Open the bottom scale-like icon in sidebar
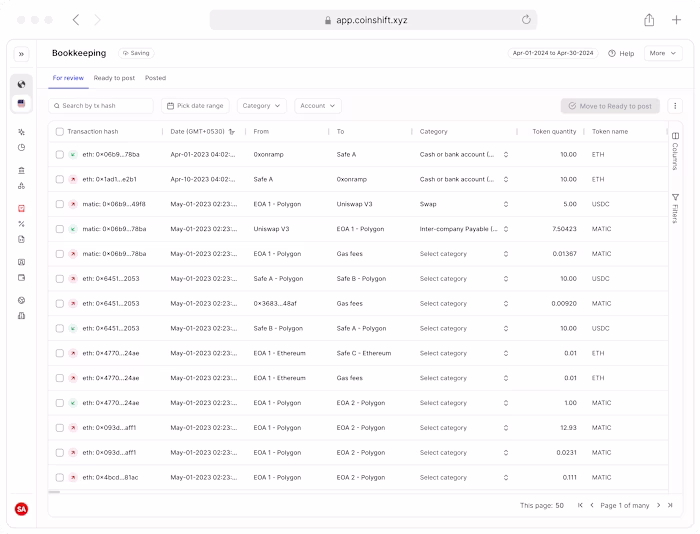The image size is (700, 534). tap(21, 316)
